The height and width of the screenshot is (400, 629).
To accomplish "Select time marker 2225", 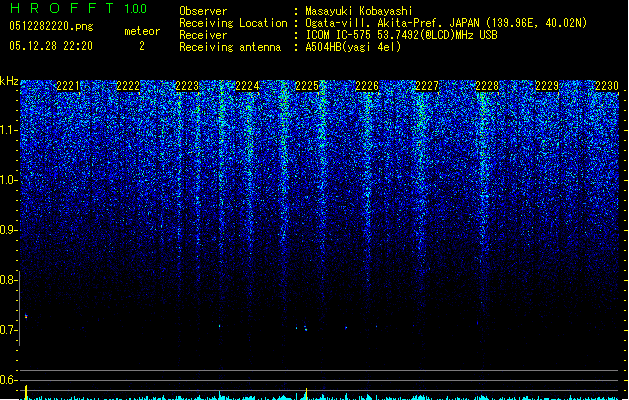I will tap(307, 86).
